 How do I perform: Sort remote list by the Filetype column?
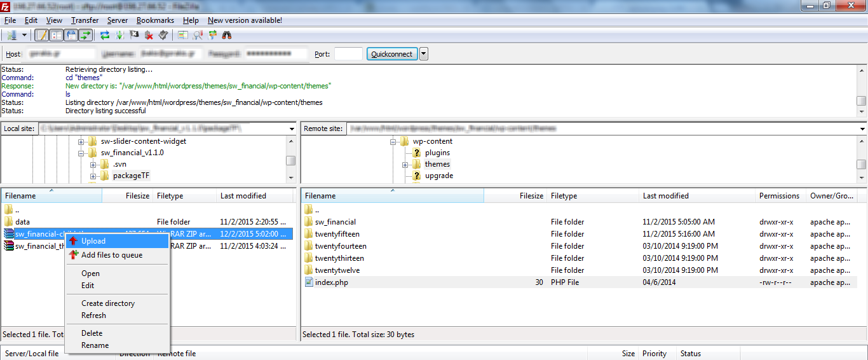[593, 196]
